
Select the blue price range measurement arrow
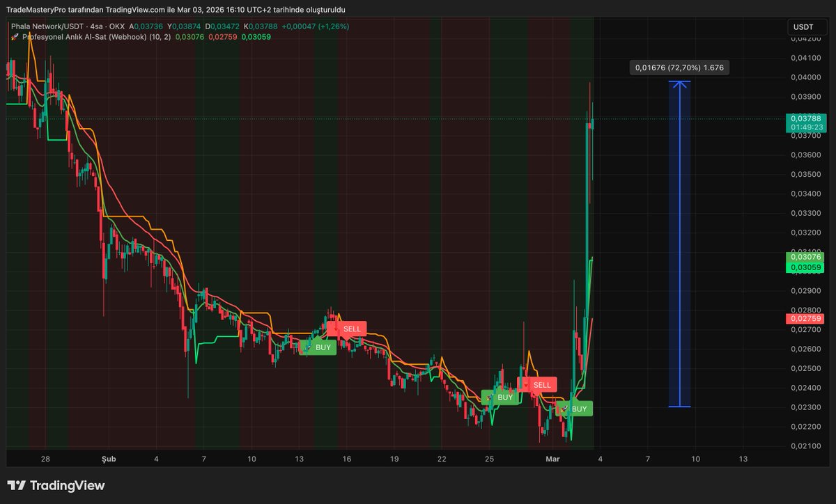coord(679,244)
